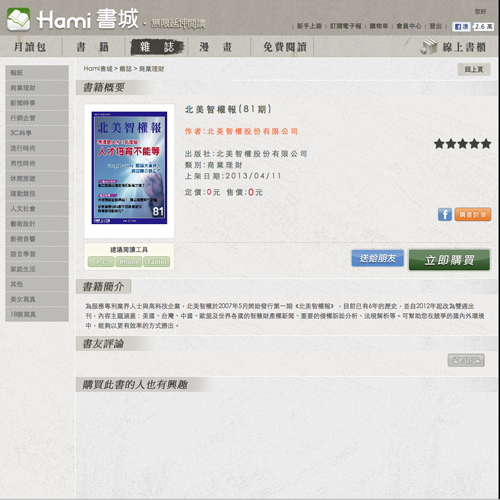Screen dimensions: 500x500
Task: Select the Tablet reading tool badge
Action: pyautogui.click(x=157, y=262)
